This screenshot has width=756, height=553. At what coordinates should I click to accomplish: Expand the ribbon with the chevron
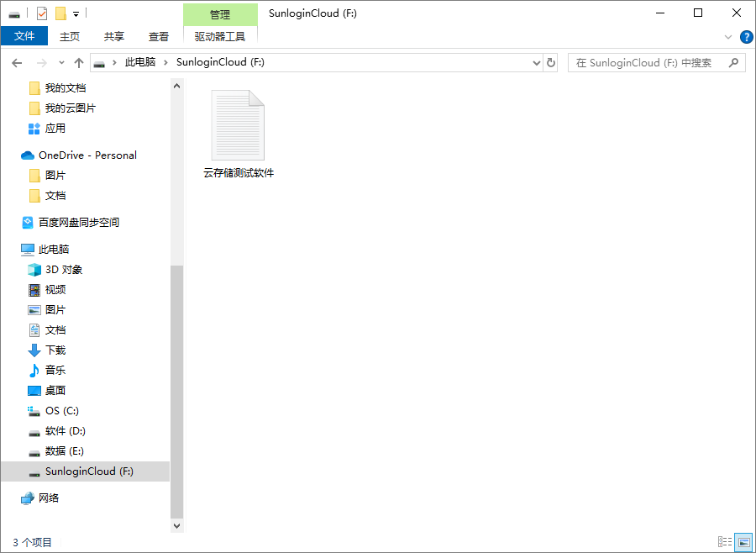pyautogui.click(x=728, y=37)
